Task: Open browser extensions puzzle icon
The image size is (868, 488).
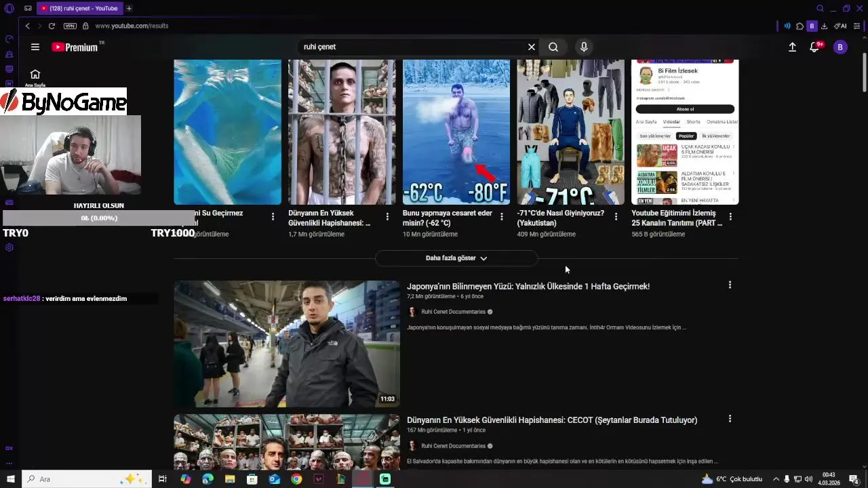Action: point(800,26)
